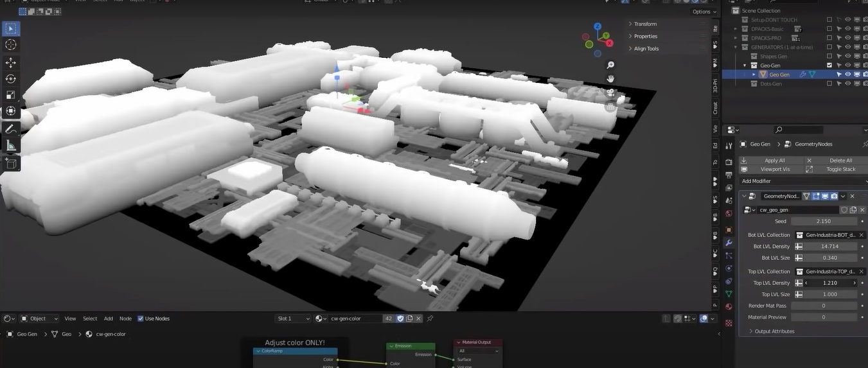Pin the node editor material
868x368 pixels.
tap(430, 319)
